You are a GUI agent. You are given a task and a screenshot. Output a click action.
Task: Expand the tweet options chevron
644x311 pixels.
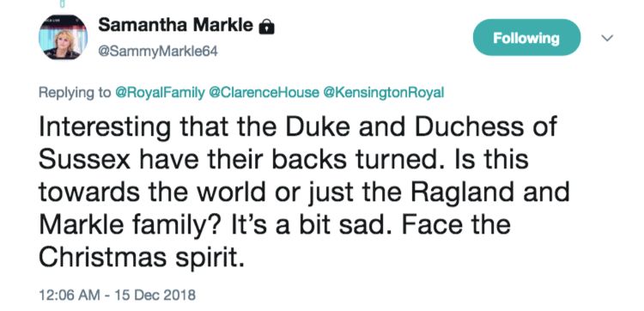[607, 38]
